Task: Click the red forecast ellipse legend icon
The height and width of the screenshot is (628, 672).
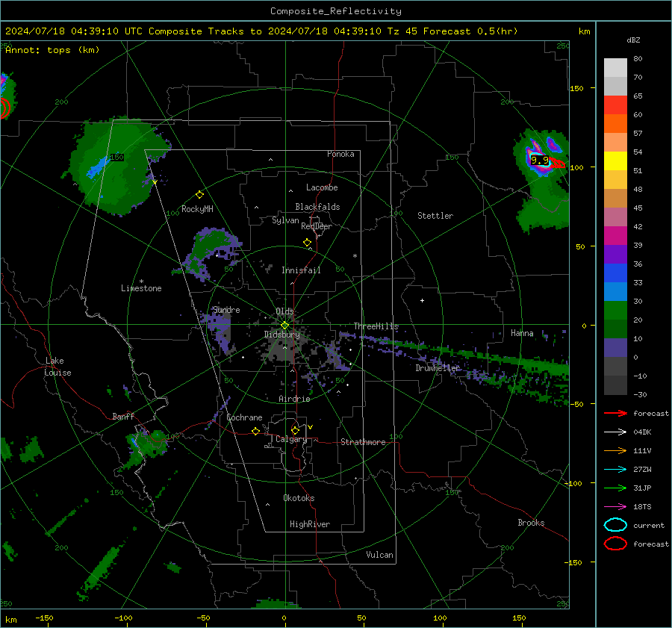Action: coord(615,544)
